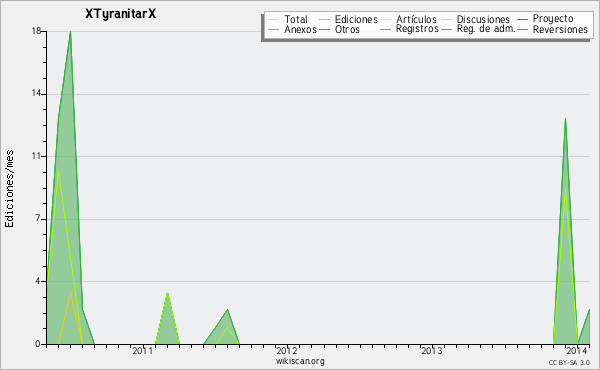Click the y-axis label 11

click(x=36, y=156)
